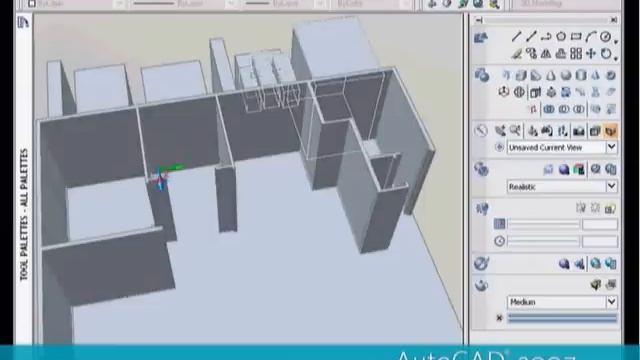This screenshot has width=640, height=360.
Task: Click the time value input field
Action: click(x=600, y=241)
